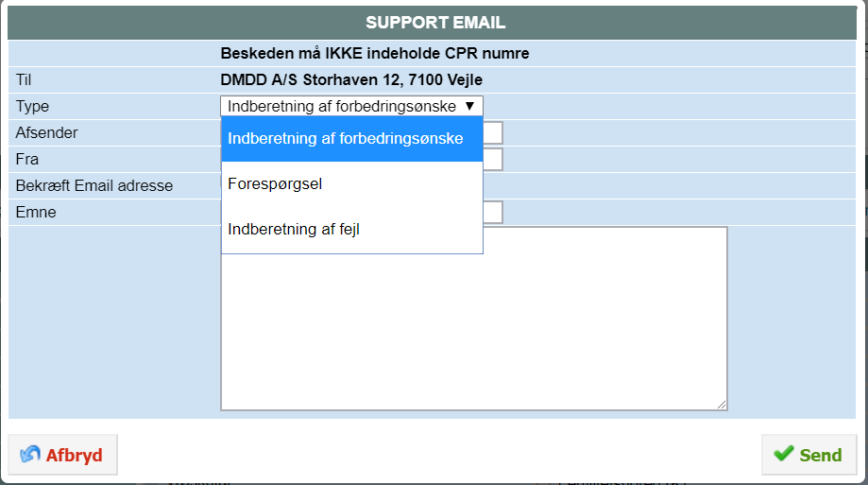Viewport: 868px width, 485px height.
Task: Grab the textarea resize handle icon
Action: coord(722,405)
